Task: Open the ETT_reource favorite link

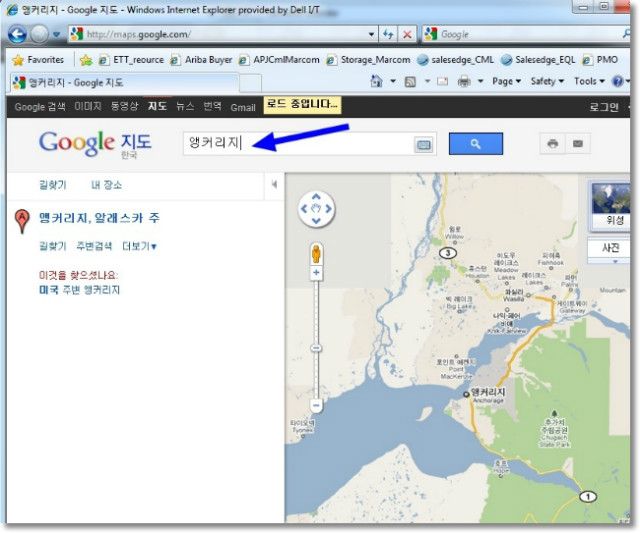Action: 131,60
